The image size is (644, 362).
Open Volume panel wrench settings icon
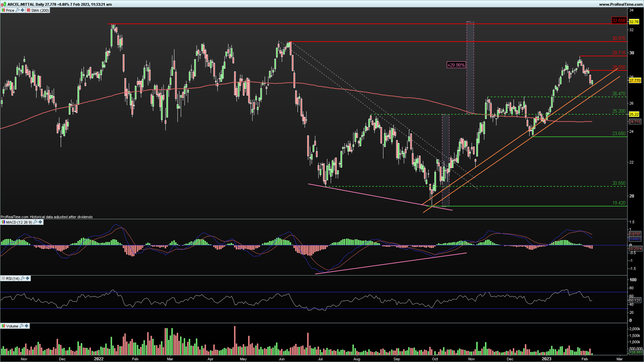coord(21,326)
